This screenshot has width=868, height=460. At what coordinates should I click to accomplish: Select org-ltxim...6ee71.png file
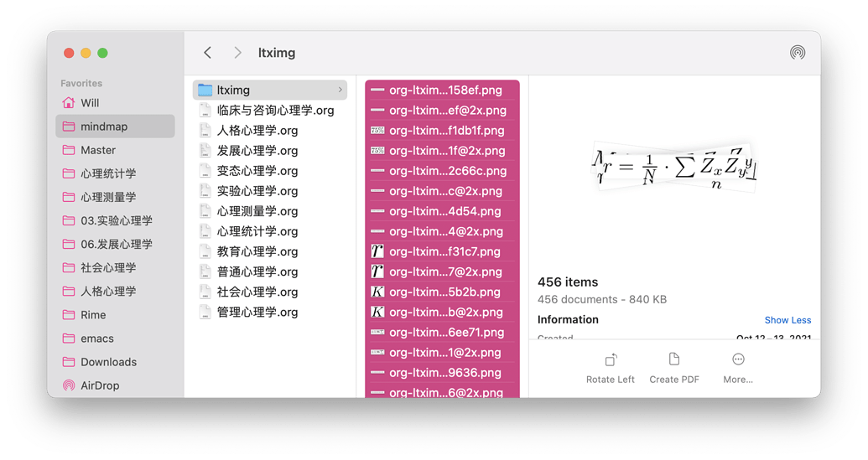click(x=442, y=333)
